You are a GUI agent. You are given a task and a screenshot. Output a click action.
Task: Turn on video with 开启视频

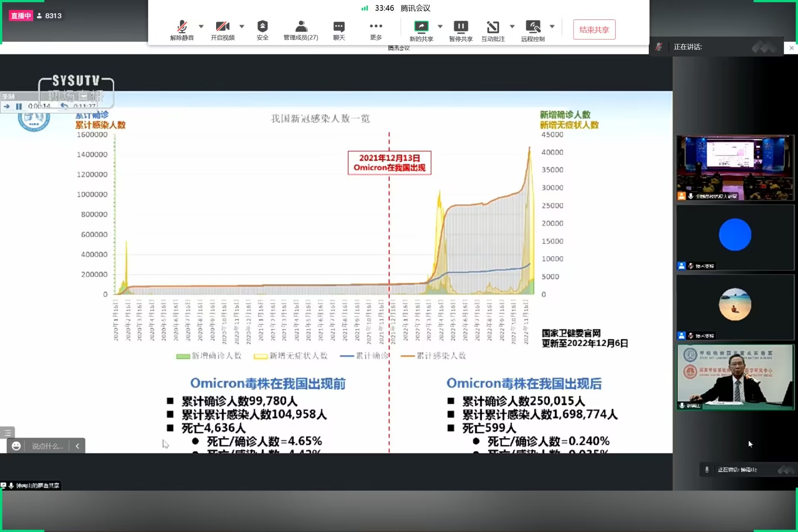coord(222,27)
